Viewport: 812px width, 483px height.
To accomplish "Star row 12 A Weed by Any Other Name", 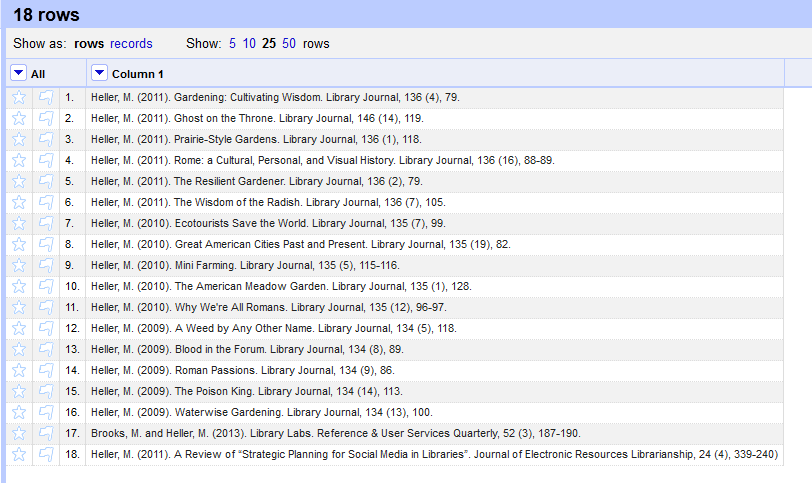I will tap(19, 328).
